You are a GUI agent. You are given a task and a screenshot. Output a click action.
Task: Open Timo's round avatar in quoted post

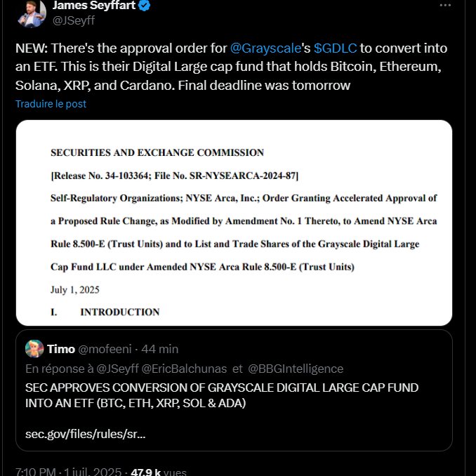pyautogui.click(x=34, y=349)
